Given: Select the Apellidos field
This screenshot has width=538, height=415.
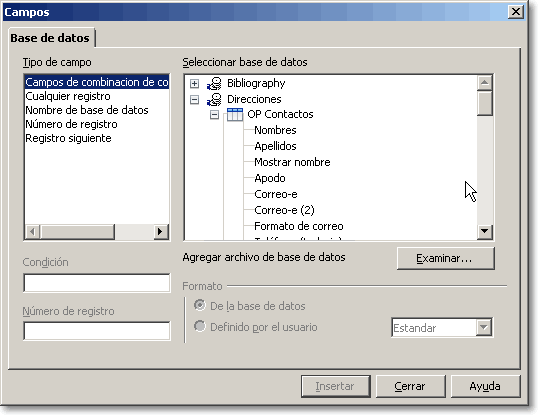Looking at the screenshot, I should 275,146.
